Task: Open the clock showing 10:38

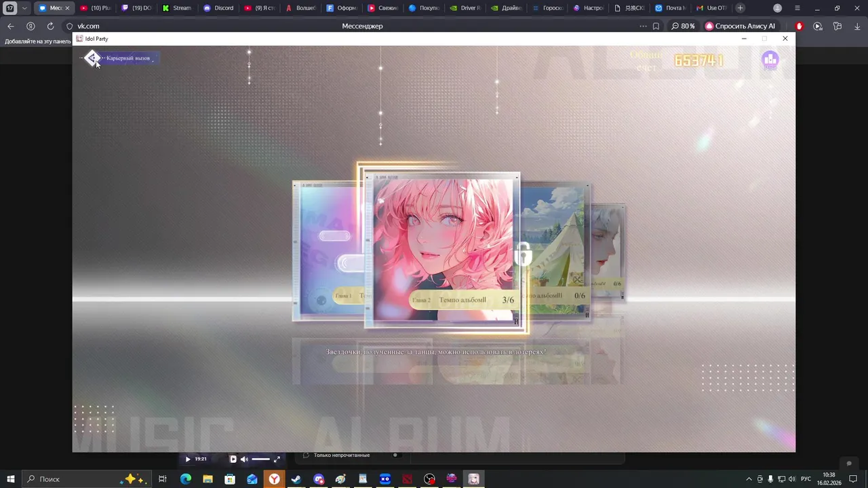Action: coord(829,479)
